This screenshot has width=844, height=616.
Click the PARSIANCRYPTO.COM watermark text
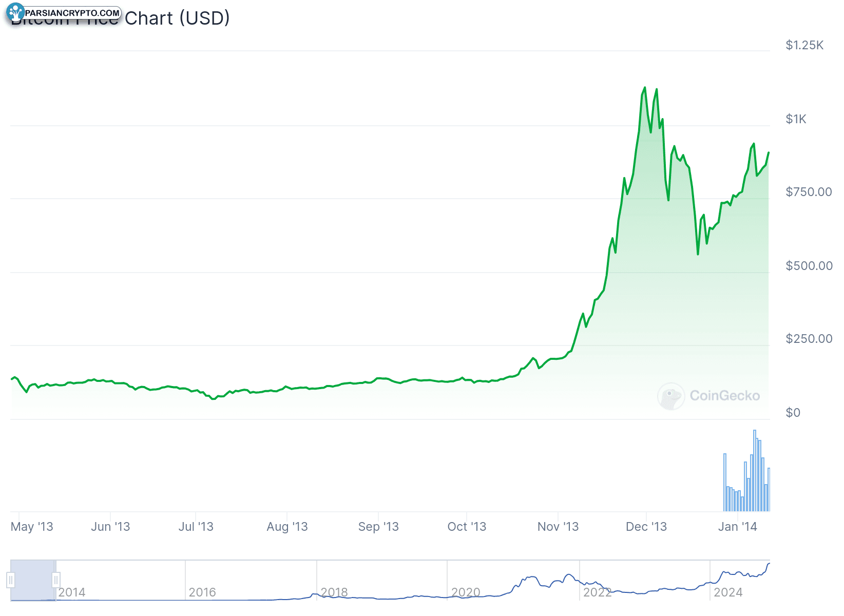point(72,13)
